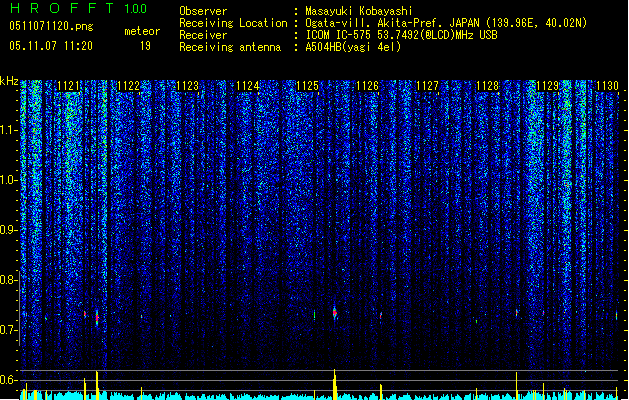Click the kHz axis unit label
629x400 pixels.
(9, 81)
